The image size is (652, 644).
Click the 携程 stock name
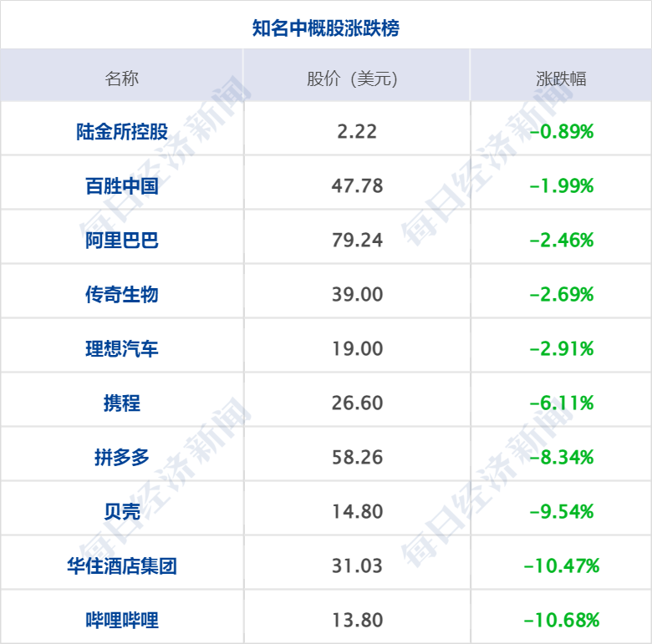point(122,403)
